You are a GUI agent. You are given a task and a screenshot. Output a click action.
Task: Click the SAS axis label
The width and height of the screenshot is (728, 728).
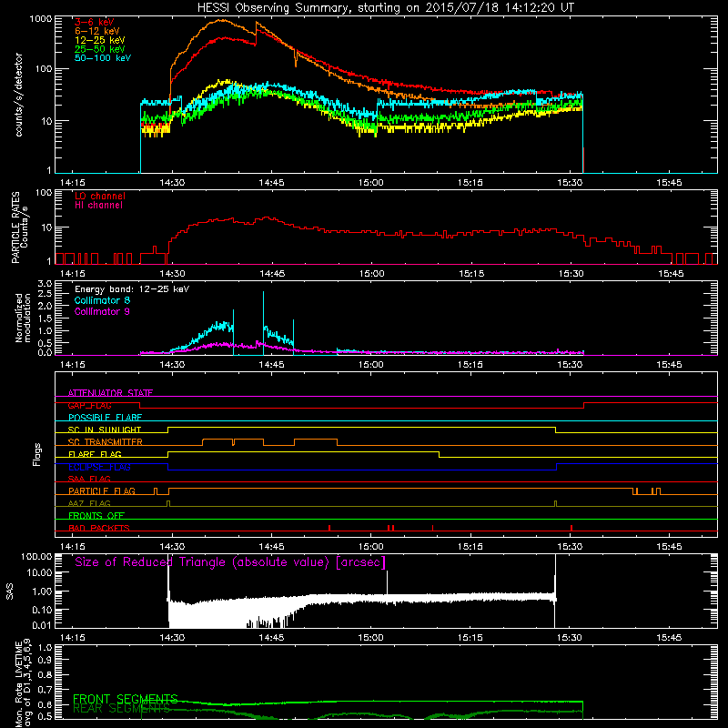click(x=10, y=591)
